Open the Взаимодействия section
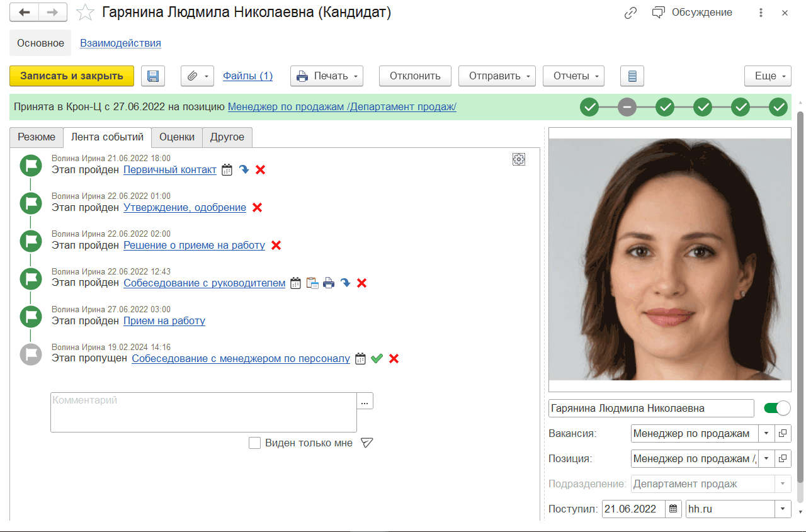Image resolution: width=806 pixels, height=532 pixels. pyautogui.click(x=120, y=43)
